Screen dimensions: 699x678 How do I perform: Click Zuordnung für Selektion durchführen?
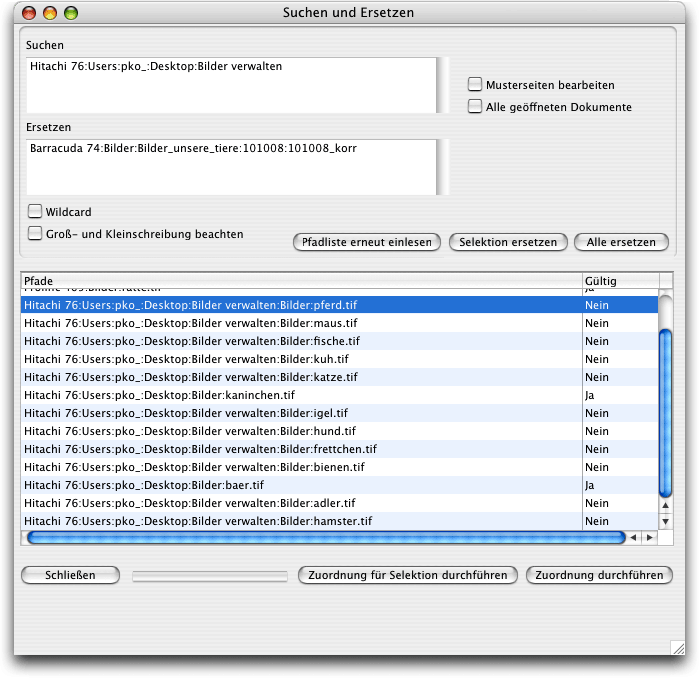coord(407,575)
